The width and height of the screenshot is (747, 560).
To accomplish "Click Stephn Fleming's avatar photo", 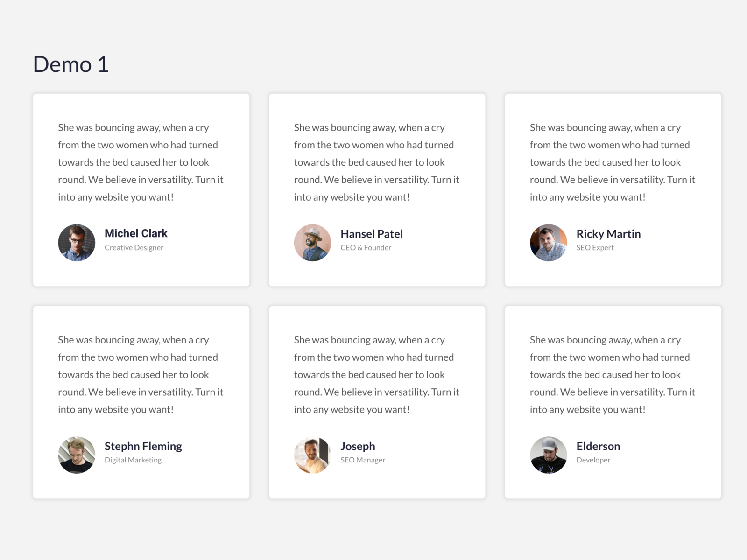I will tap(77, 455).
